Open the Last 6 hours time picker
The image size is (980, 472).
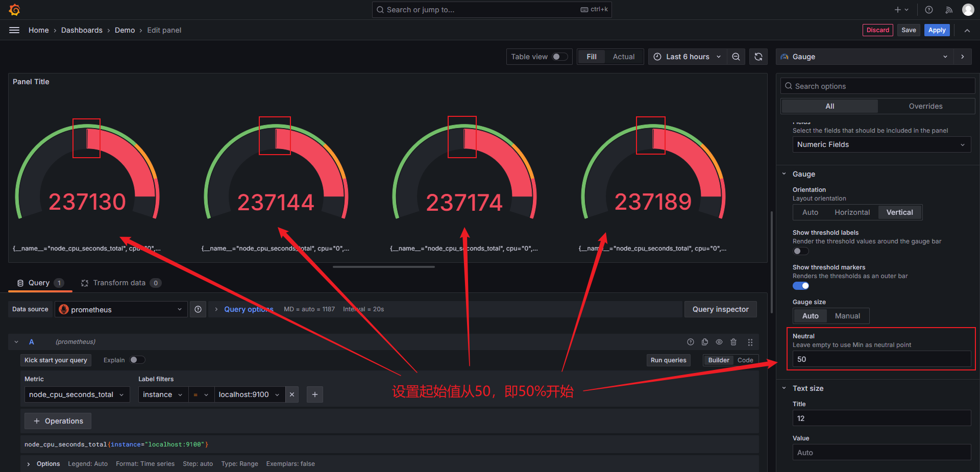coord(688,57)
